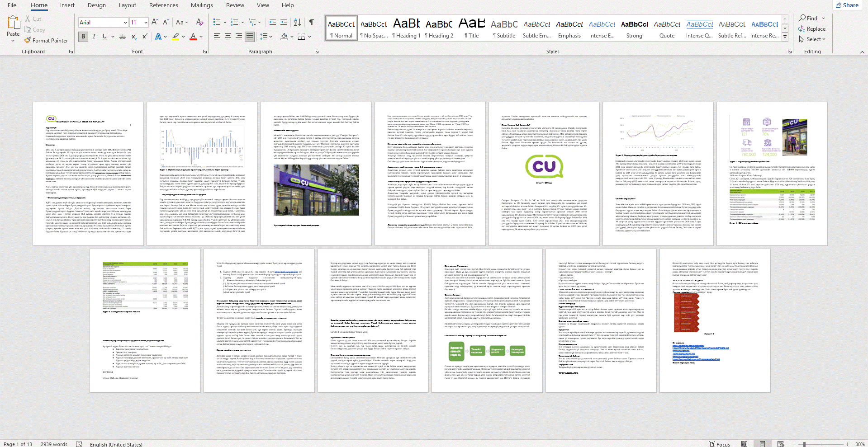Image resolution: width=868 pixels, height=447 pixels.
Task: Open the font size dropdown
Action: pos(146,23)
